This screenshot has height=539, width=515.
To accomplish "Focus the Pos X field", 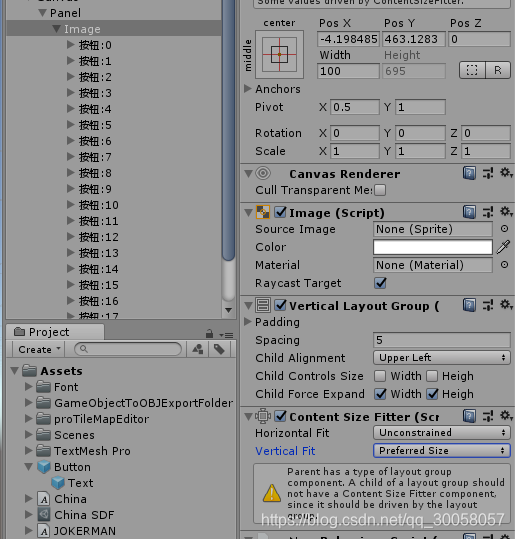I will 349,39.
